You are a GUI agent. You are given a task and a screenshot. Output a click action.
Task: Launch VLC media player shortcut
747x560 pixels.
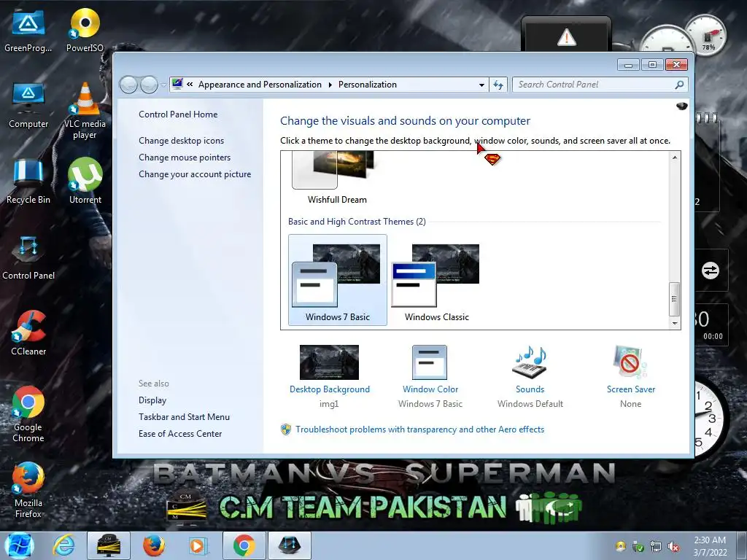point(85,111)
